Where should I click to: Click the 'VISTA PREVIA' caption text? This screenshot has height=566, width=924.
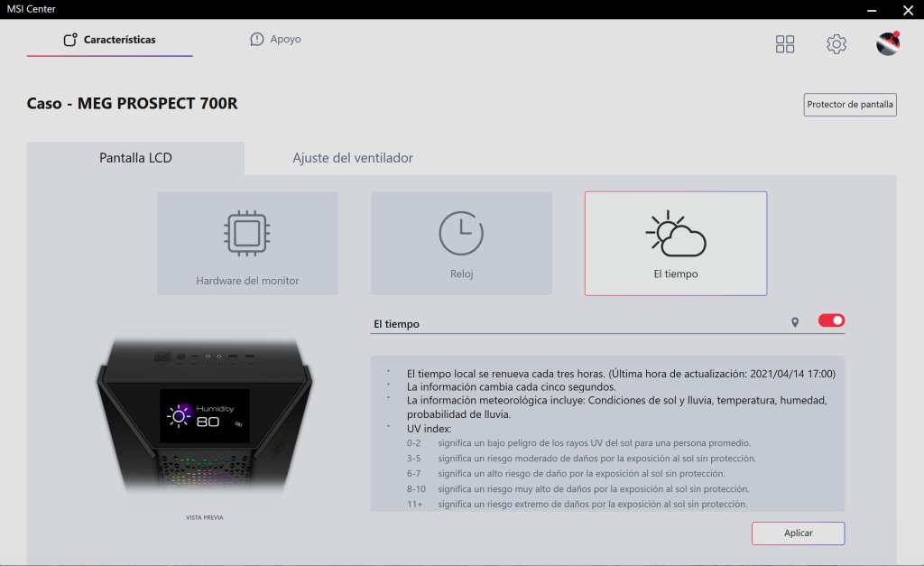(x=205, y=517)
